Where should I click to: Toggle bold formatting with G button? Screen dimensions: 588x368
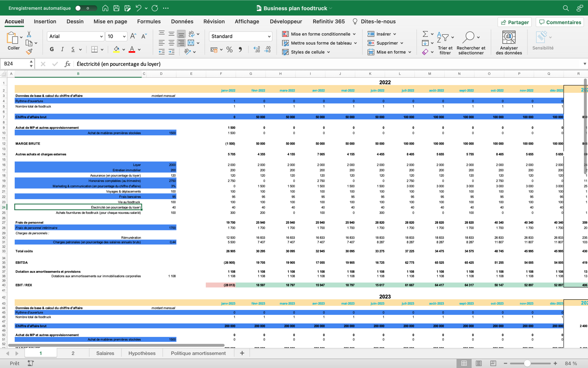click(x=52, y=49)
